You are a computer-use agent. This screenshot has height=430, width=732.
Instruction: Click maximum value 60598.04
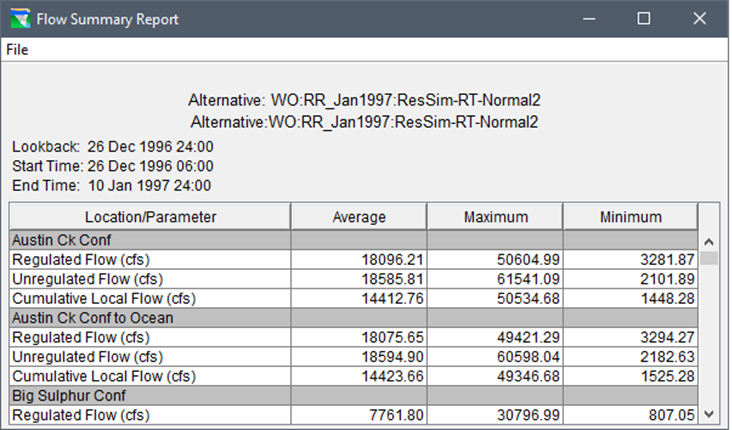(528, 357)
